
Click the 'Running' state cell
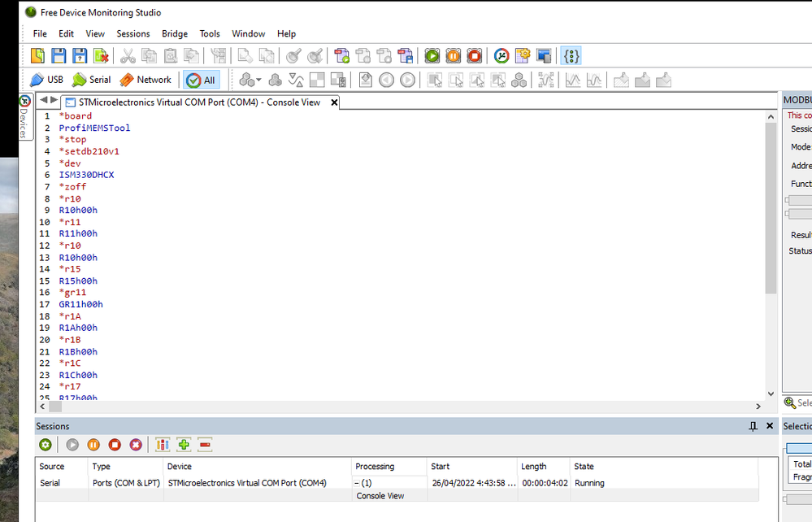tap(589, 483)
